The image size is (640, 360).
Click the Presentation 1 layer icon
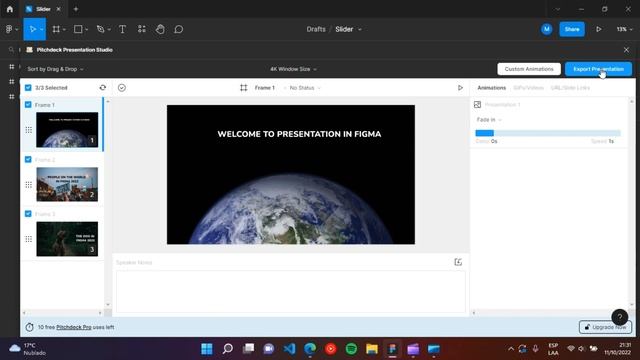click(478, 104)
